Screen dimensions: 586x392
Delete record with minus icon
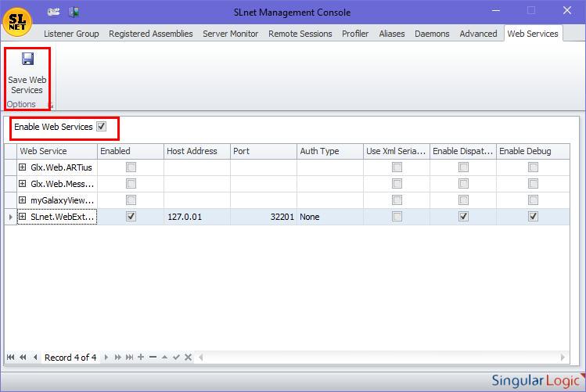tap(153, 358)
